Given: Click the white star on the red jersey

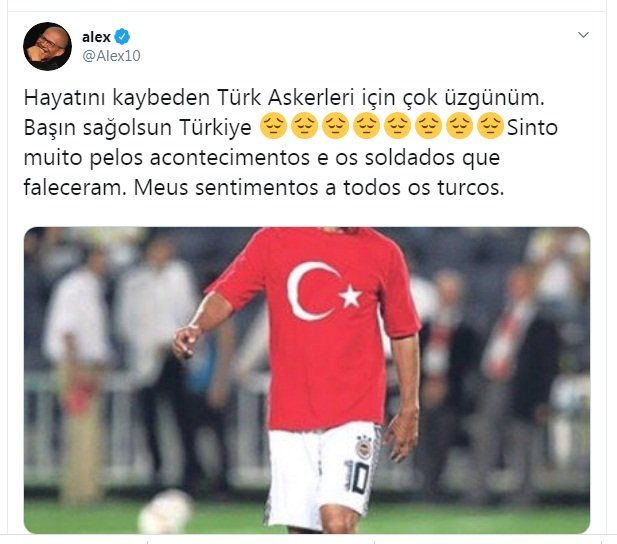Looking at the screenshot, I should pos(350,296).
